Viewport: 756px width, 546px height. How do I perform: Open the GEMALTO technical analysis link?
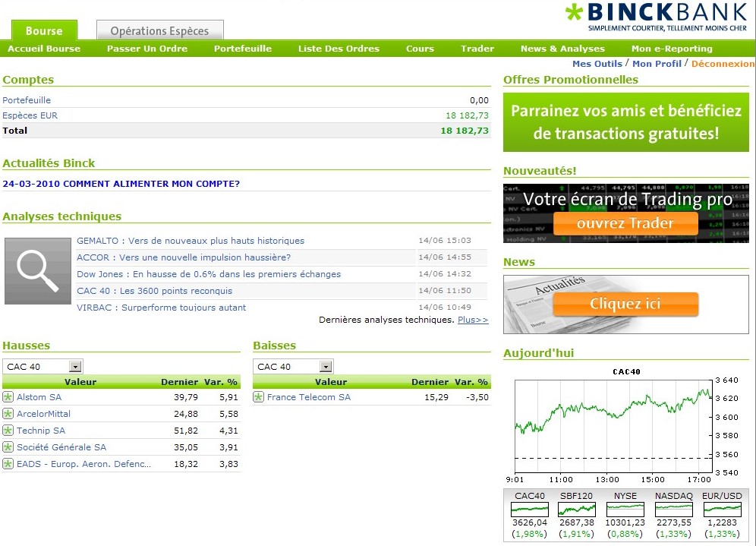(x=191, y=241)
